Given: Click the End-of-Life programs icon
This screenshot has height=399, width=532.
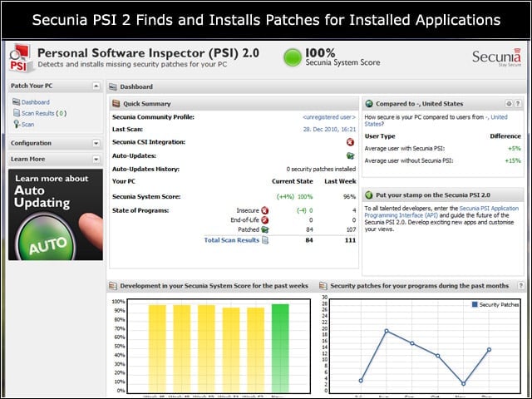Looking at the screenshot, I should pos(265,219).
